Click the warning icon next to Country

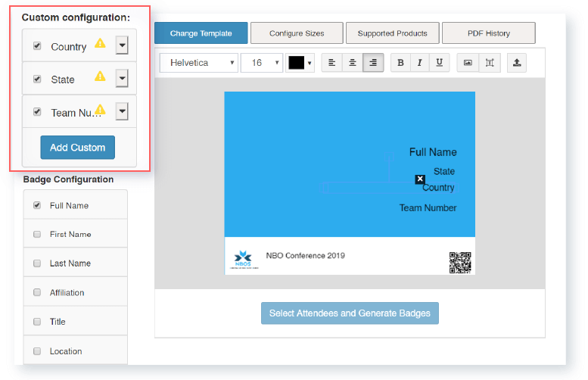point(100,43)
